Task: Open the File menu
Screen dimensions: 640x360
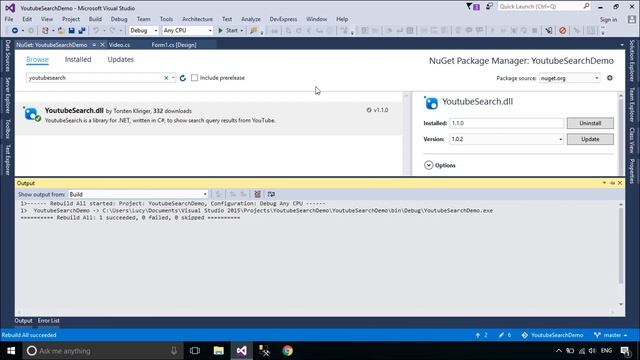Action: click(9, 19)
